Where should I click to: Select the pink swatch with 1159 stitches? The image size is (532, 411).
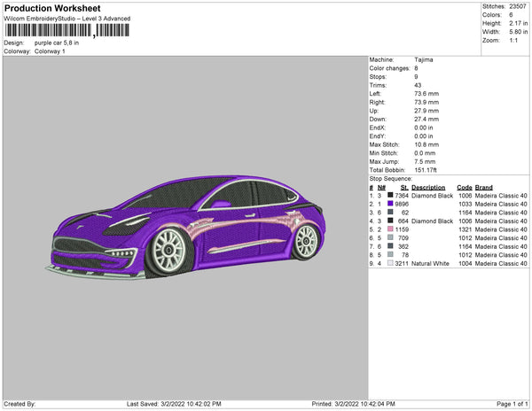[x=390, y=229]
